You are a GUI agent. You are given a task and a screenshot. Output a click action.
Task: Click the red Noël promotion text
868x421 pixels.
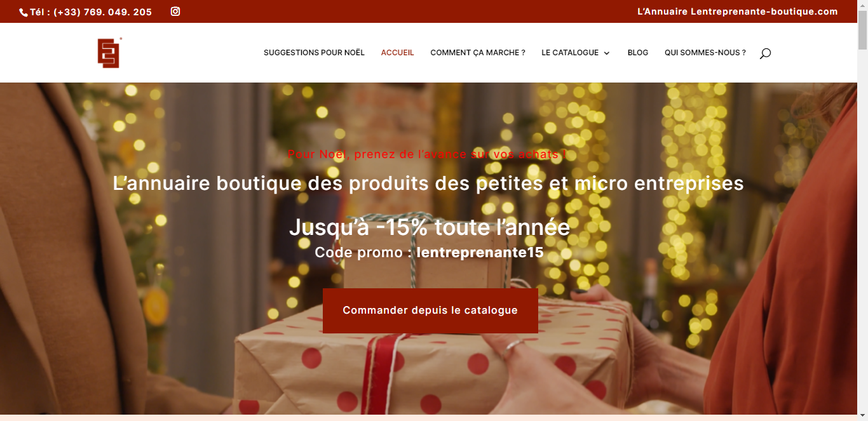tap(426, 154)
